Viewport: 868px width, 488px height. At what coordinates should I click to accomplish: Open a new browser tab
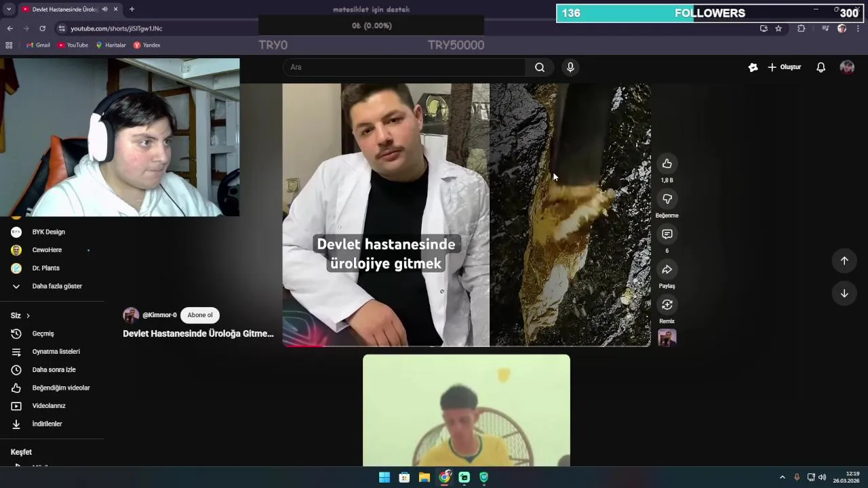[x=132, y=9]
